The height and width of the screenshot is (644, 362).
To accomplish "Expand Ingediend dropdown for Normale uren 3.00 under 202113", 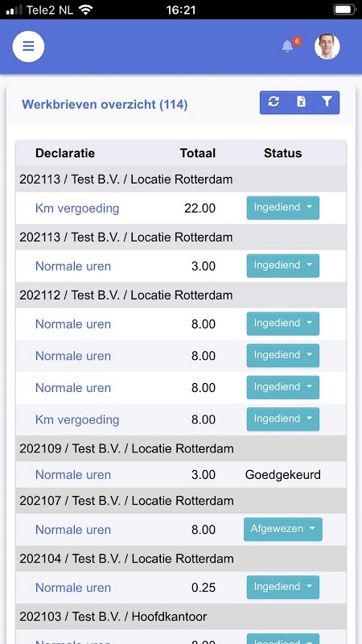I will [283, 266].
